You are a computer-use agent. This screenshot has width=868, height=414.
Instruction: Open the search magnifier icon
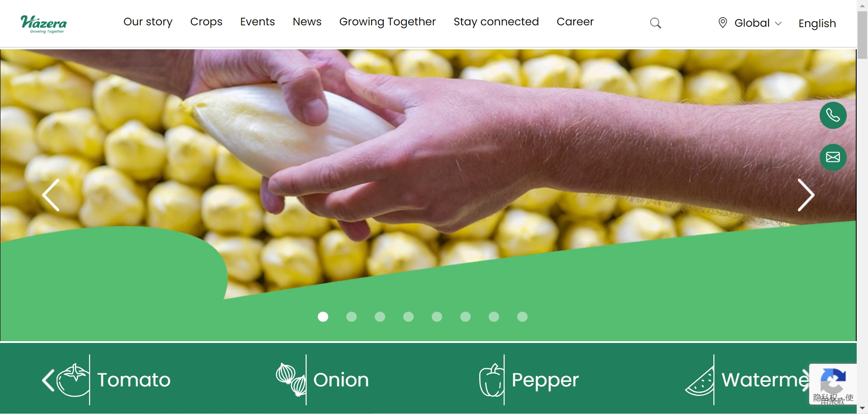coord(656,23)
